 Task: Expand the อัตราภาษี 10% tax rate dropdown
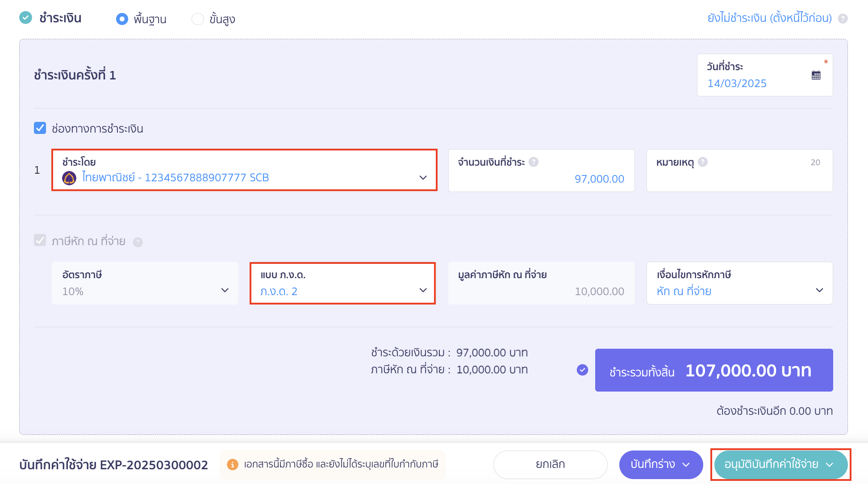225,290
